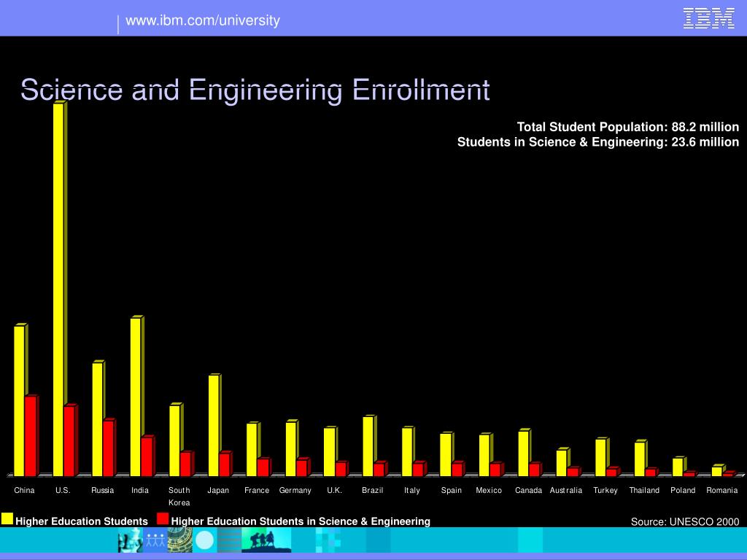Select the Russia axis label

point(102,490)
